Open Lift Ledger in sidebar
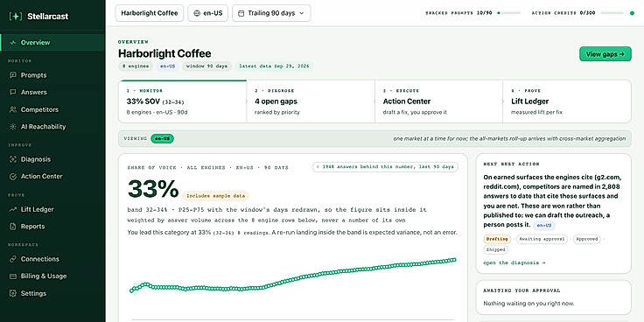The height and width of the screenshot is (322, 644). click(x=52, y=209)
